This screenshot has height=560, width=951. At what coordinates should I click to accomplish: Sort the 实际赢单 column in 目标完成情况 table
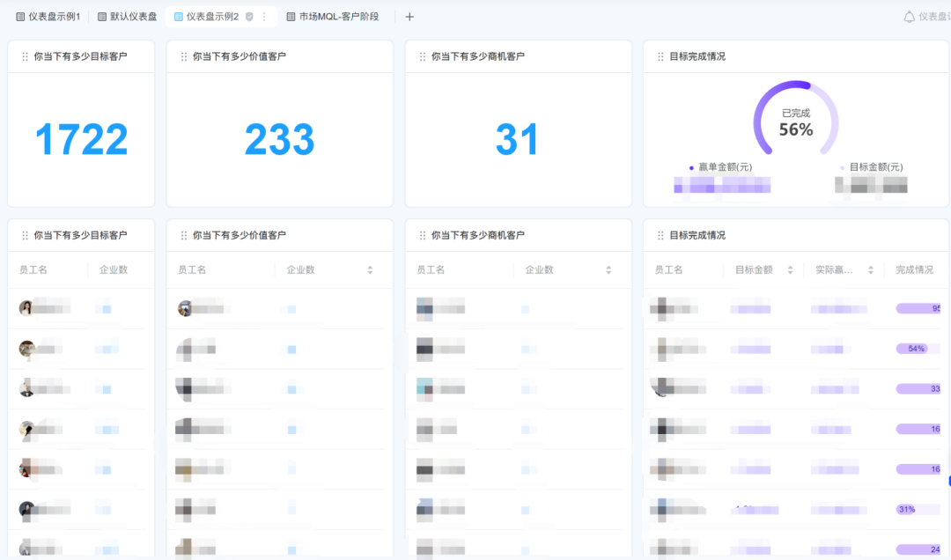tap(870, 270)
